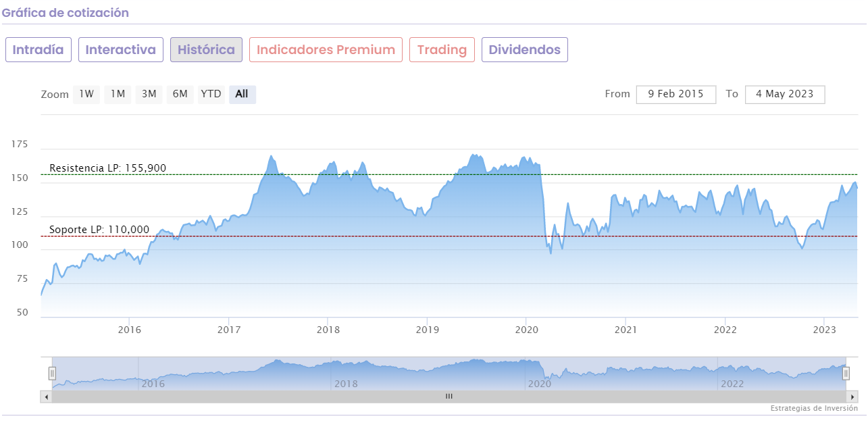The width and height of the screenshot is (868, 429).
Task: Choose the All zoom range
Action: point(242,95)
